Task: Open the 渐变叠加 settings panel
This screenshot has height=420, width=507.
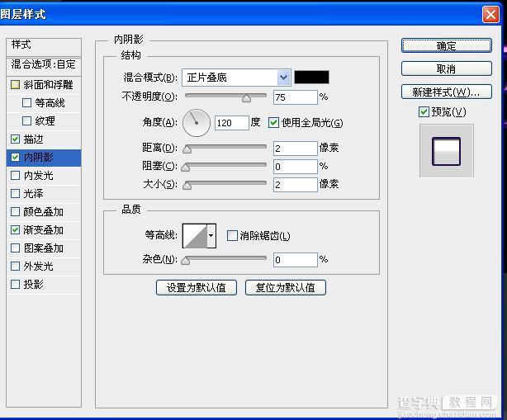Action: (43, 230)
